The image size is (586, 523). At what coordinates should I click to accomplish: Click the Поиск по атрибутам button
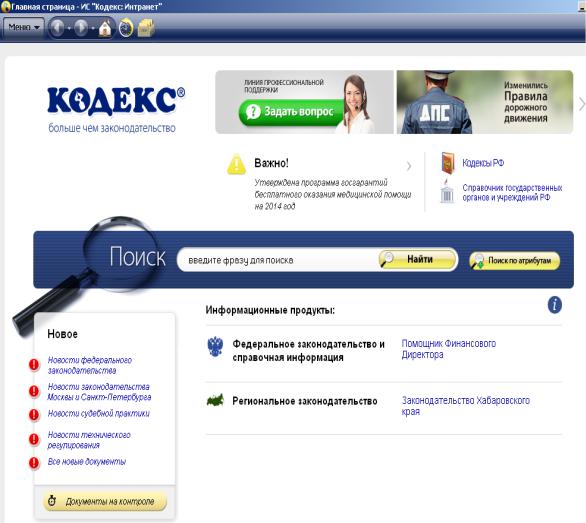pyautogui.click(x=515, y=261)
